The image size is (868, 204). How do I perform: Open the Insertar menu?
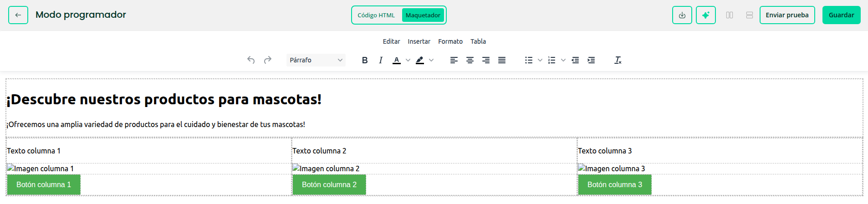419,41
